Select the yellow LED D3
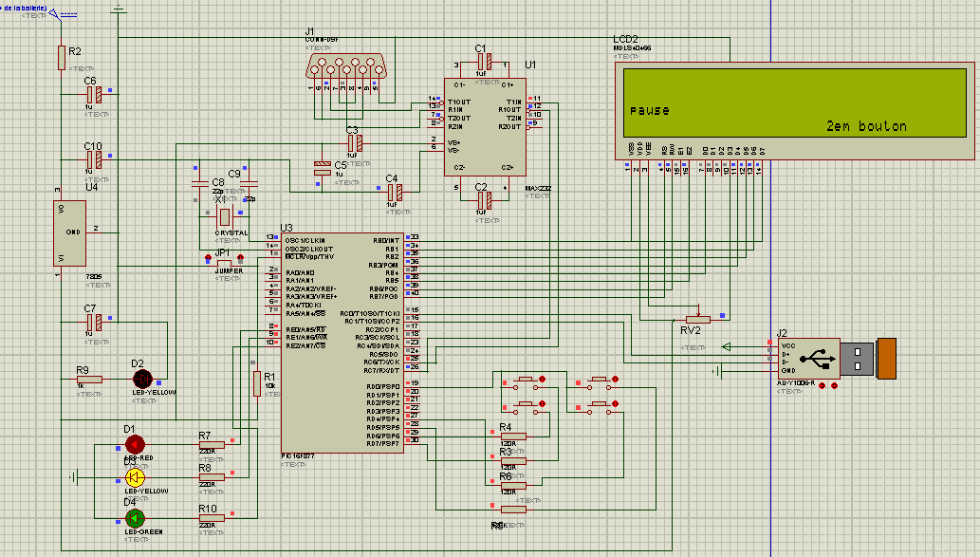Image resolution: width=980 pixels, height=557 pixels. coord(135,477)
